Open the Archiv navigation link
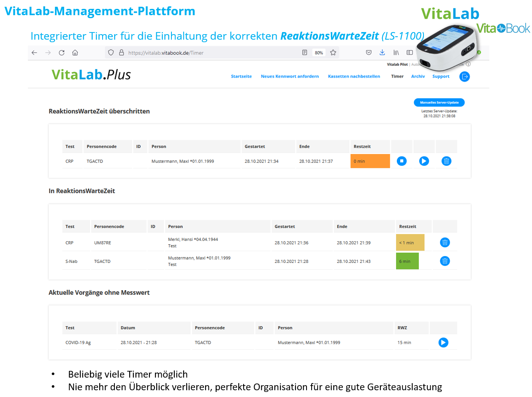Screen dimensions: 532x397 pos(418,76)
